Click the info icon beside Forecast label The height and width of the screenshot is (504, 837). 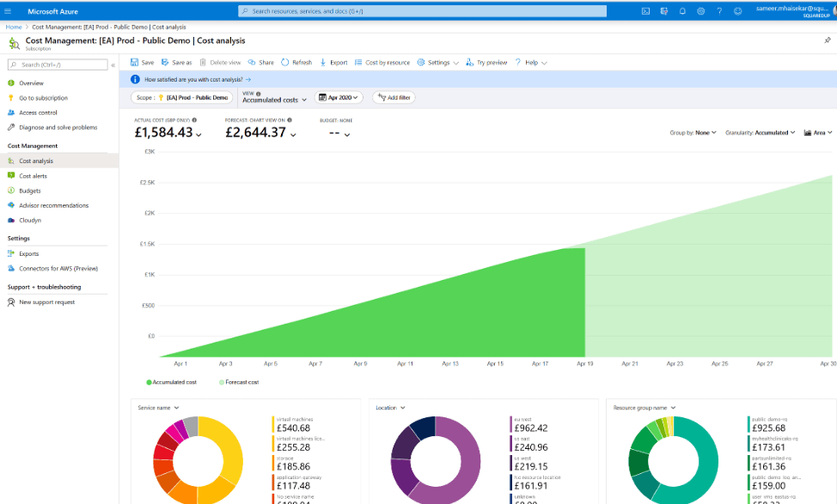(x=290, y=120)
